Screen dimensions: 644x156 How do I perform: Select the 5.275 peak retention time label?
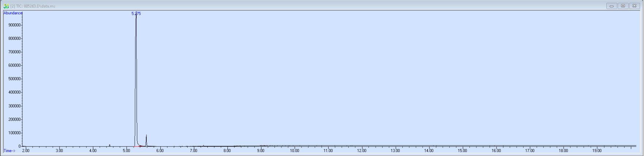(x=136, y=14)
